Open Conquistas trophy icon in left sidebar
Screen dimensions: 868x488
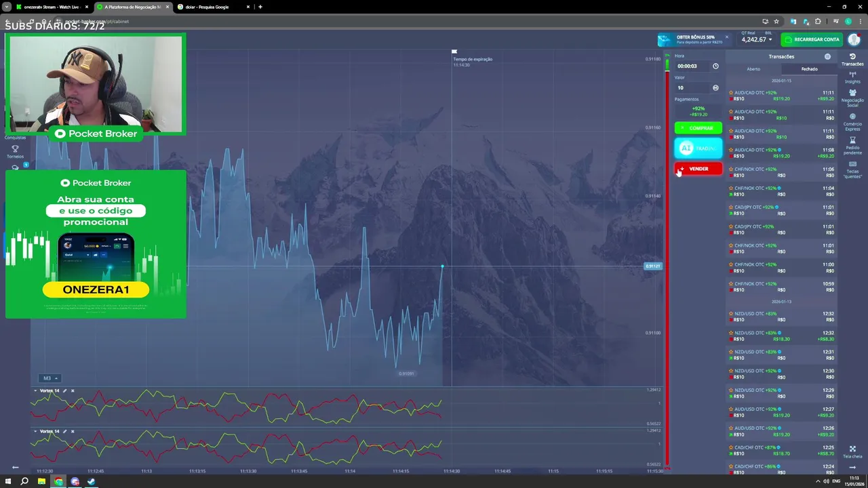[x=15, y=148]
